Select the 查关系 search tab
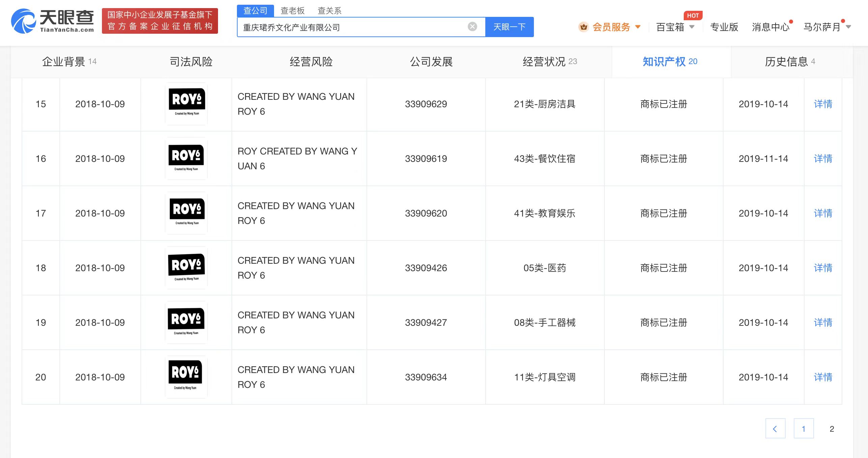This screenshot has width=868, height=458. (x=330, y=11)
